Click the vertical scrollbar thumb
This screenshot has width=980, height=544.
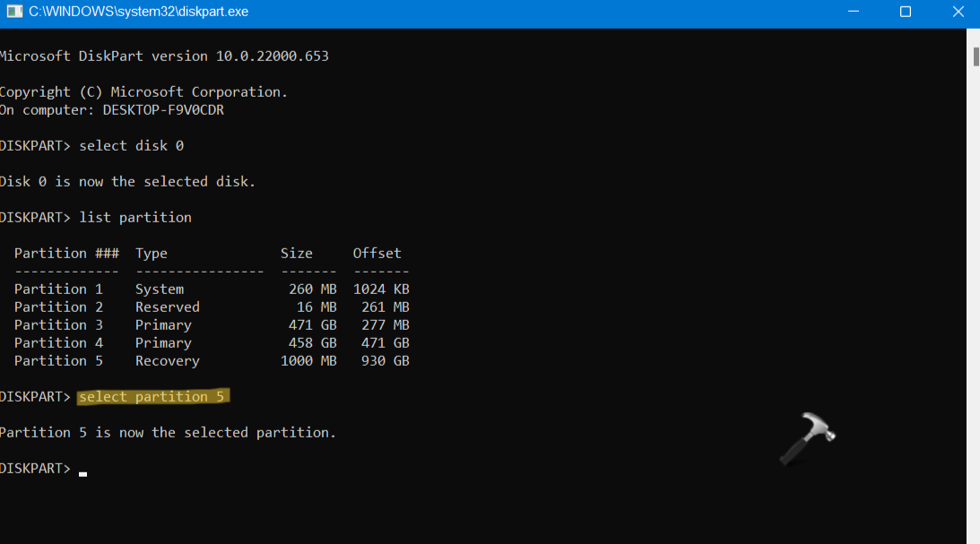tap(975, 56)
